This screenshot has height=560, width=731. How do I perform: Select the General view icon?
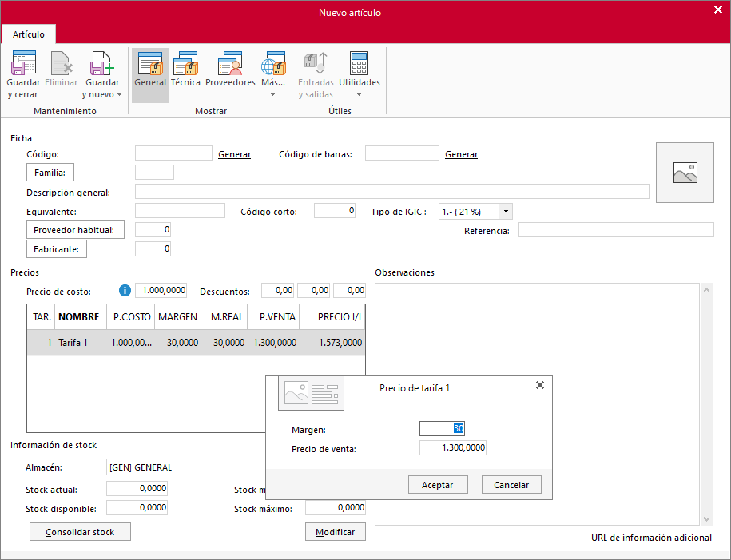(x=150, y=63)
